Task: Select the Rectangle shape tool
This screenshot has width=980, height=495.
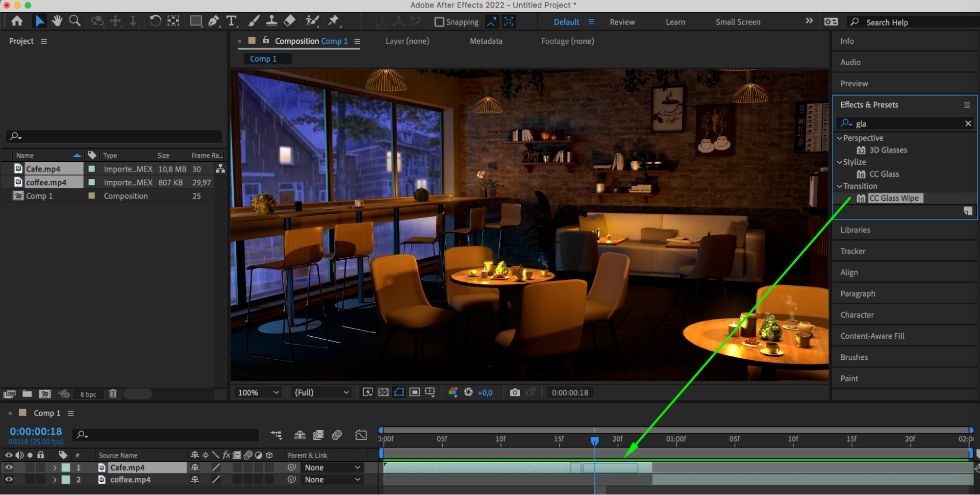Action: click(196, 21)
